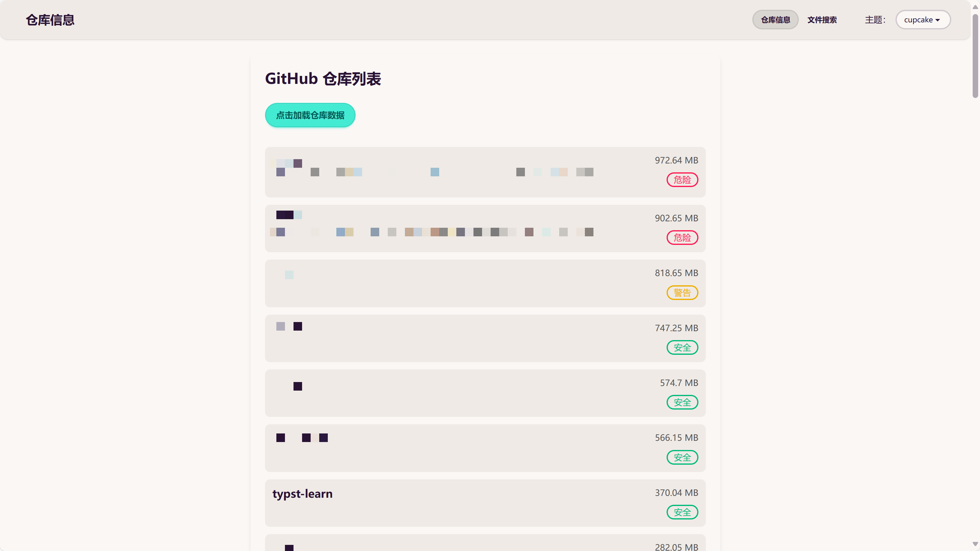This screenshot has width=980, height=551.
Task: Open the cupcake theme dropdown
Action: [x=922, y=20]
